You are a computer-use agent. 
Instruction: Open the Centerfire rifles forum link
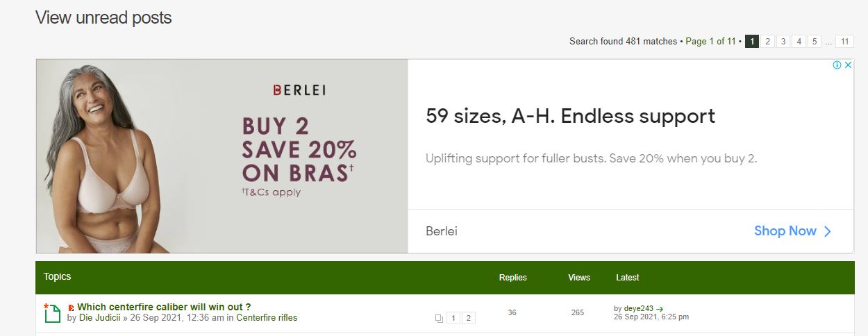[x=267, y=318]
